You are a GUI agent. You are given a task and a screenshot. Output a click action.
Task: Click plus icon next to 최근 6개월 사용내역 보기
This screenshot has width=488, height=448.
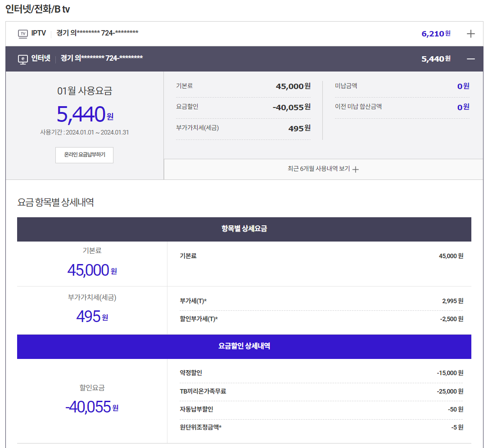[356, 170]
